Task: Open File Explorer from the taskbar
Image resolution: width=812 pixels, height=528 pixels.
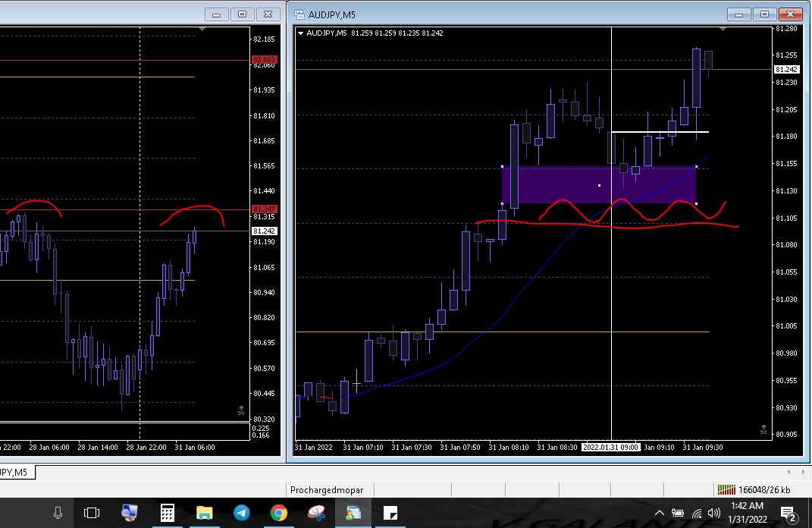Action: tap(204, 514)
